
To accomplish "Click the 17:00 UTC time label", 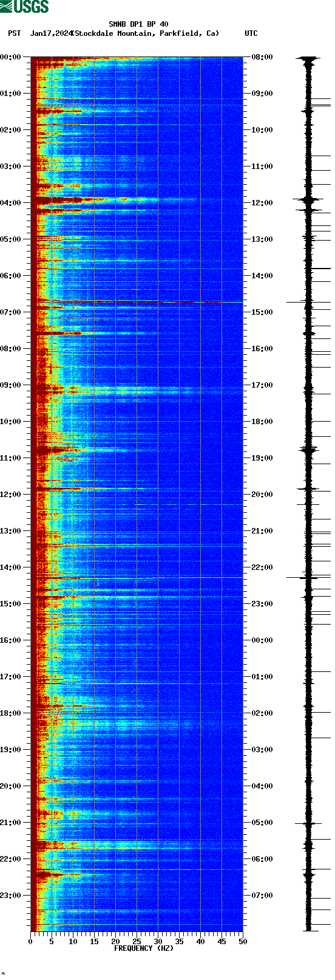I will [262, 385].
